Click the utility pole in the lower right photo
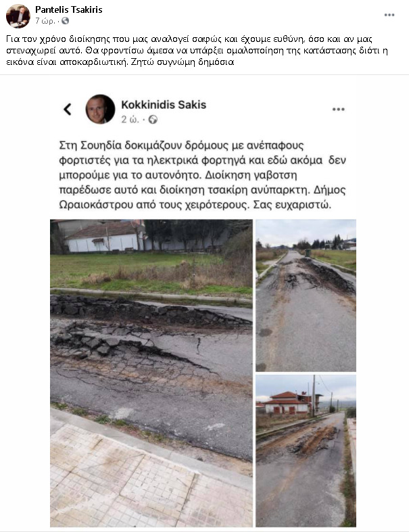 (x=313, y=395)
